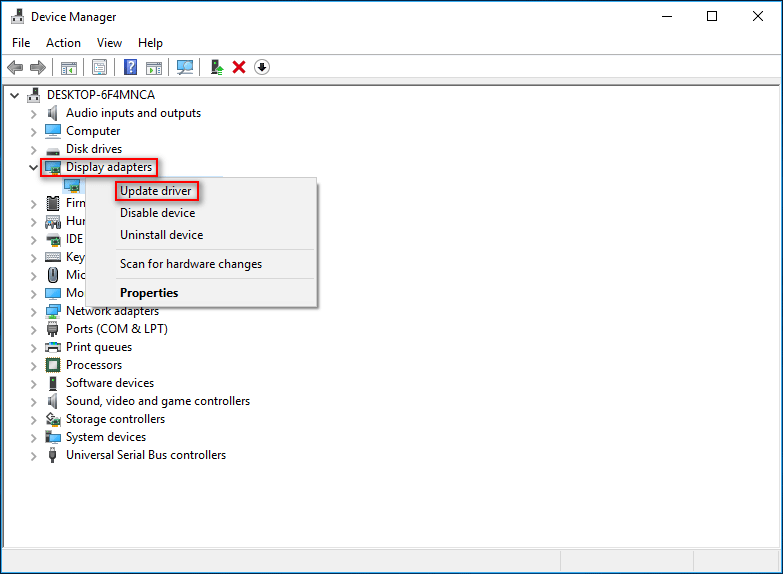
Task: Click the Disk drives icon
Action: point(53,150)
